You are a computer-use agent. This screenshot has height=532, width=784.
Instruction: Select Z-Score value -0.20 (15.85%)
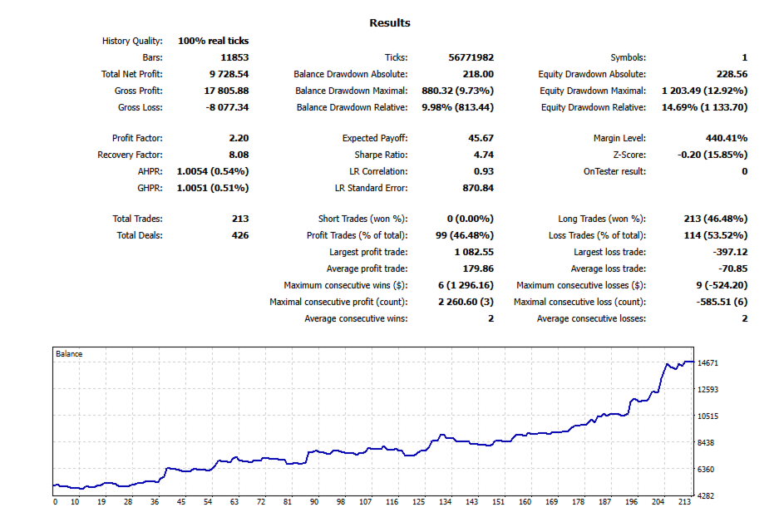click(713, 155)
